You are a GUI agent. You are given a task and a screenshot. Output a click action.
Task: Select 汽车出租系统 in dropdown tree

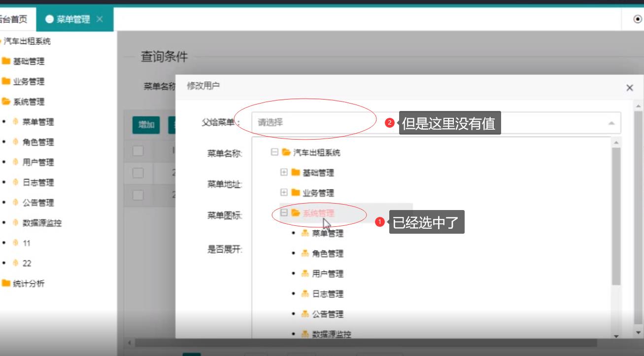pyautogui.click(x=317, y=152)
